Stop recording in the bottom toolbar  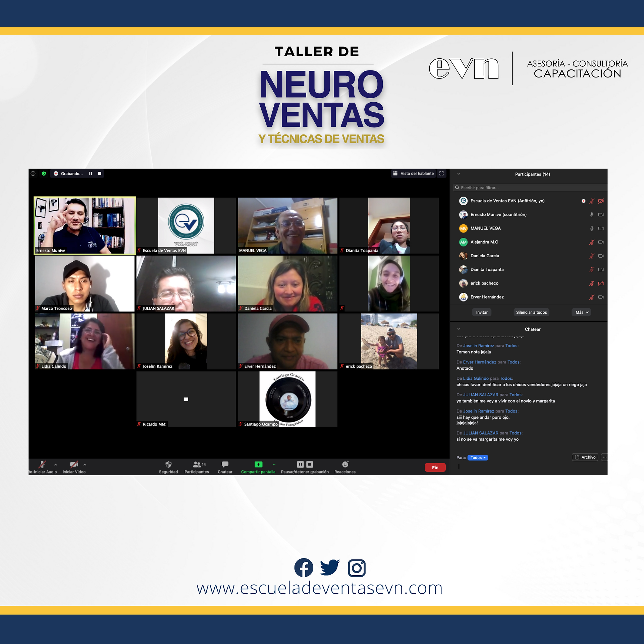tap(310, 464)
